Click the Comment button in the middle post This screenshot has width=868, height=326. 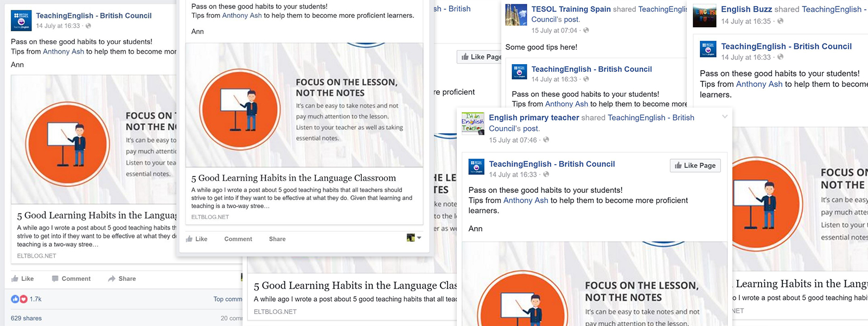pos(238,239)
